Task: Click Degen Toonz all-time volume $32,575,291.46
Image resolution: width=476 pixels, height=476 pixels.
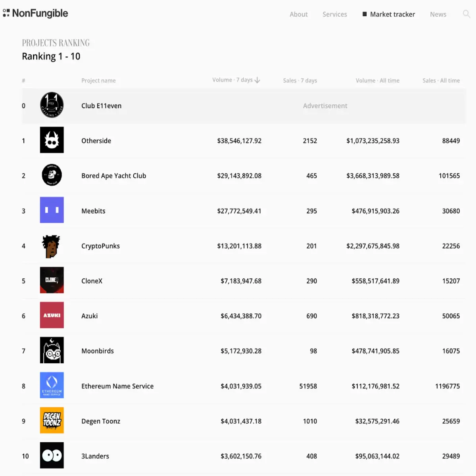Action: (x=377, y=421)
